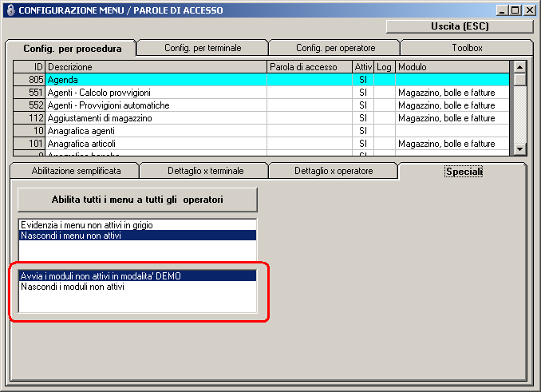
Task: Open the Config. per terminale tab
Action: [203, 48]
